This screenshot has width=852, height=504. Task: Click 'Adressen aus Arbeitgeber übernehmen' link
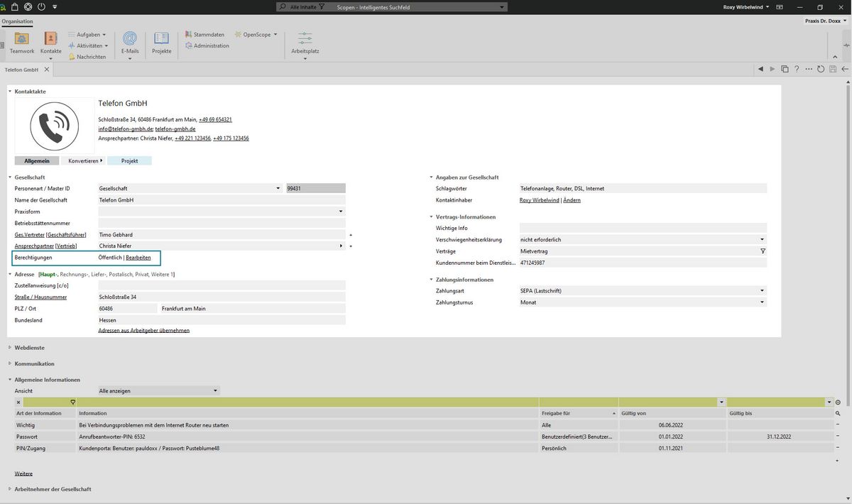(143, 331)
